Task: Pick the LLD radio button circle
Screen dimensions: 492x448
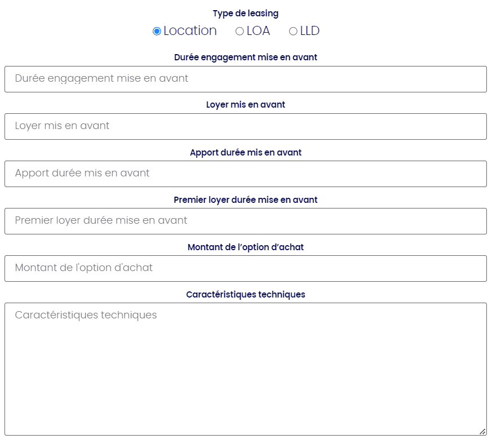Action: click(293, 32)
